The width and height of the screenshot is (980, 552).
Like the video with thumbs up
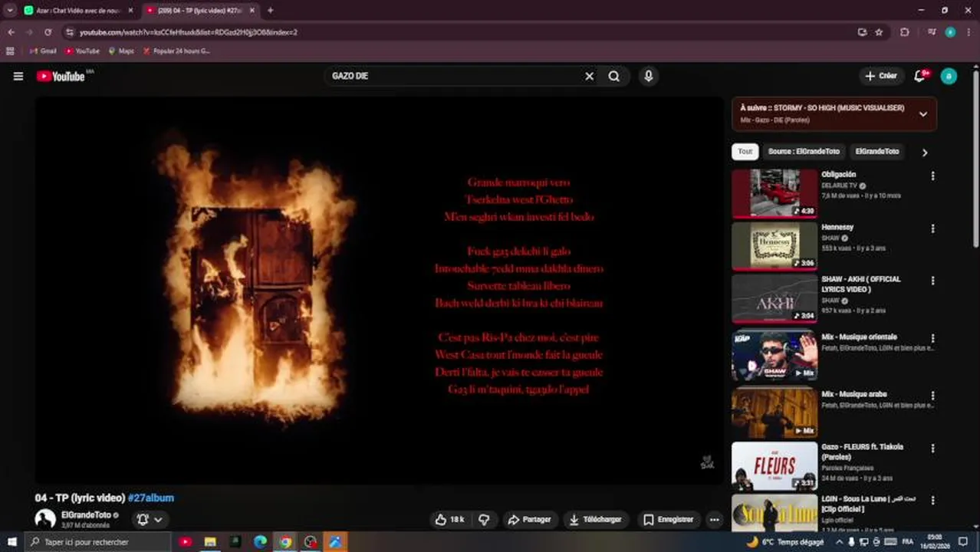tap(449, 519)
